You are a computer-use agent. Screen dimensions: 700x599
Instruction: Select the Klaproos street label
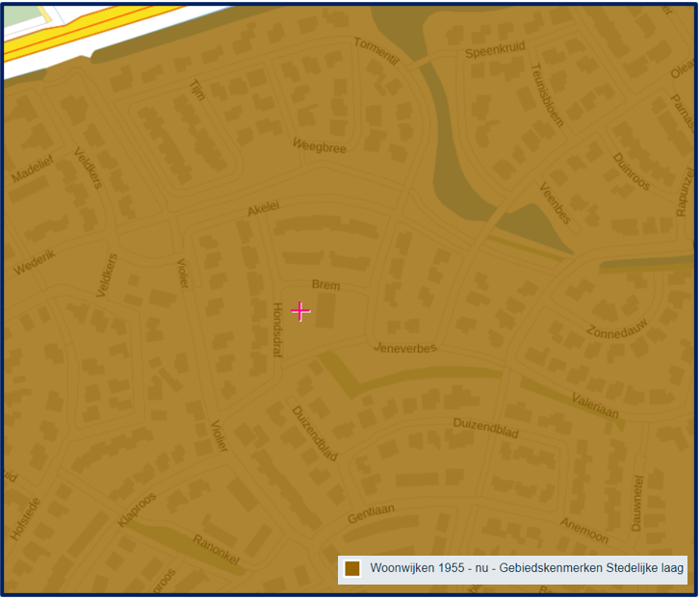[x=136, y=509]
